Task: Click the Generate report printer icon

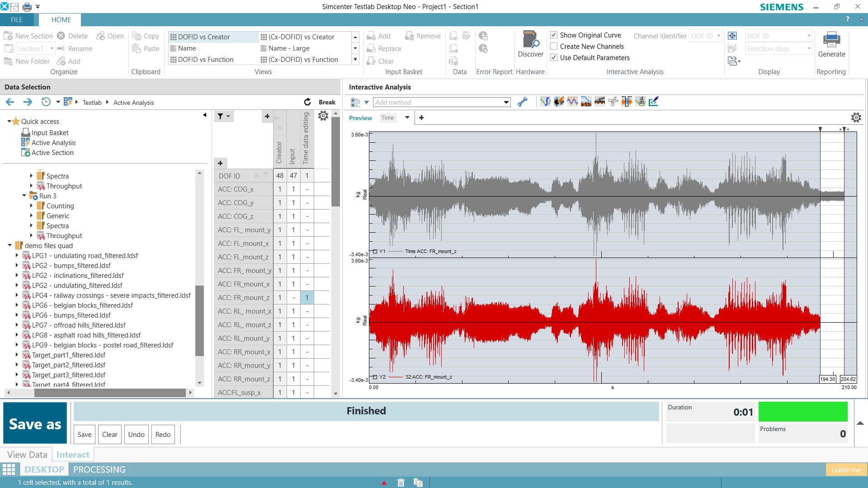Action: 831,40
